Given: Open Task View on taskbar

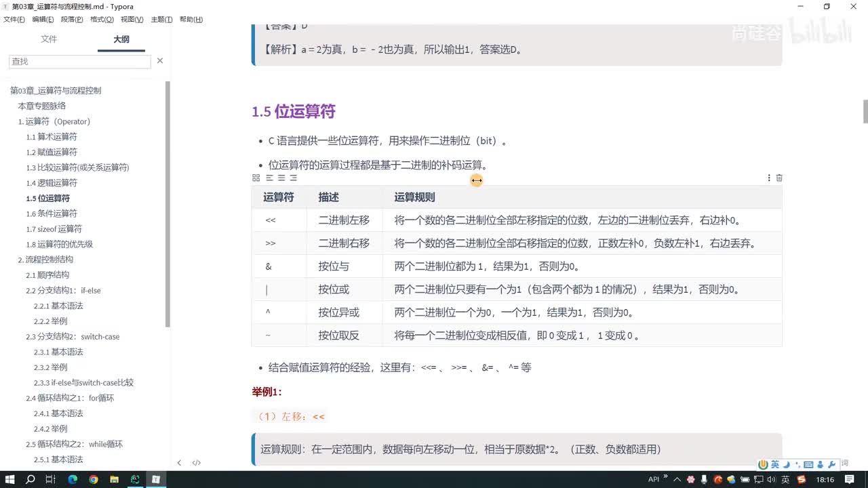Looking at the screenshot, I should (x=51, y=479).
